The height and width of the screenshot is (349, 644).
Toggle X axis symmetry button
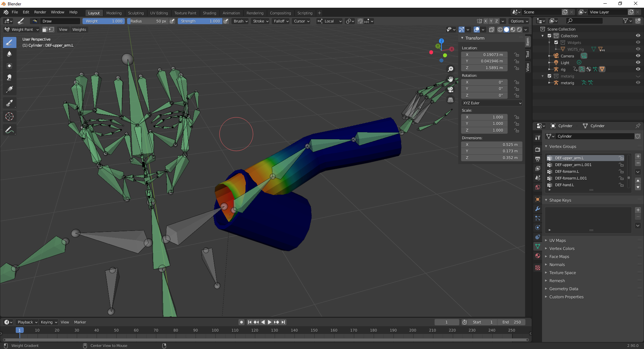click(485, 21)
